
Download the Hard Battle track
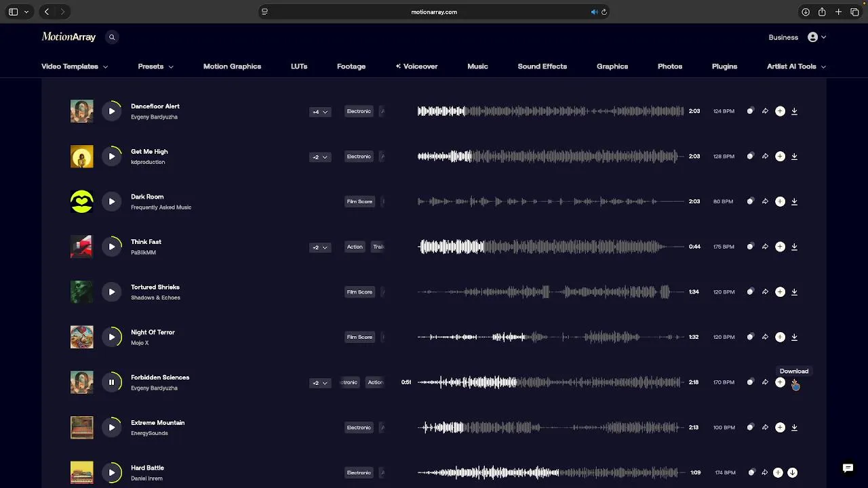point(792,472)
